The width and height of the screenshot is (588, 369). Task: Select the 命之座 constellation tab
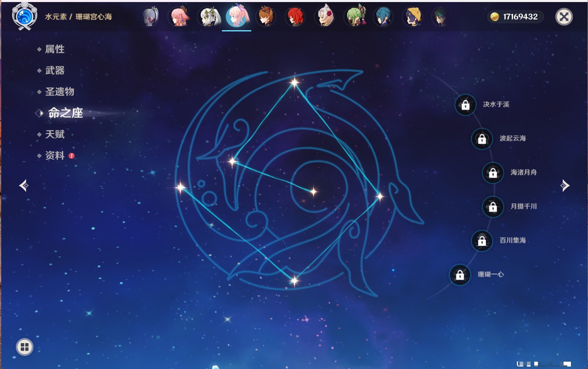click(x=66, y=113)
